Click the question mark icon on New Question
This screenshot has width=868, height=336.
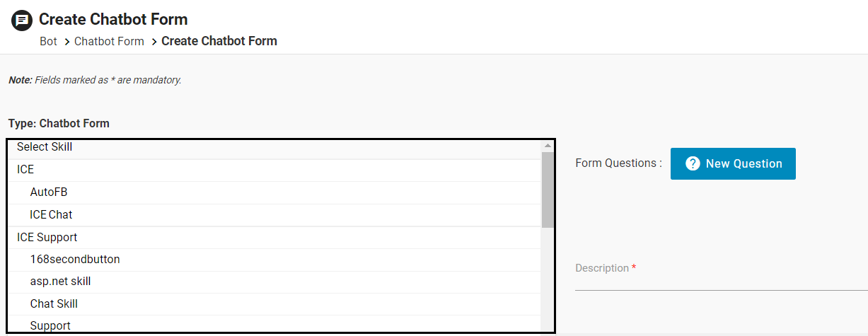[x=693, y=164]
